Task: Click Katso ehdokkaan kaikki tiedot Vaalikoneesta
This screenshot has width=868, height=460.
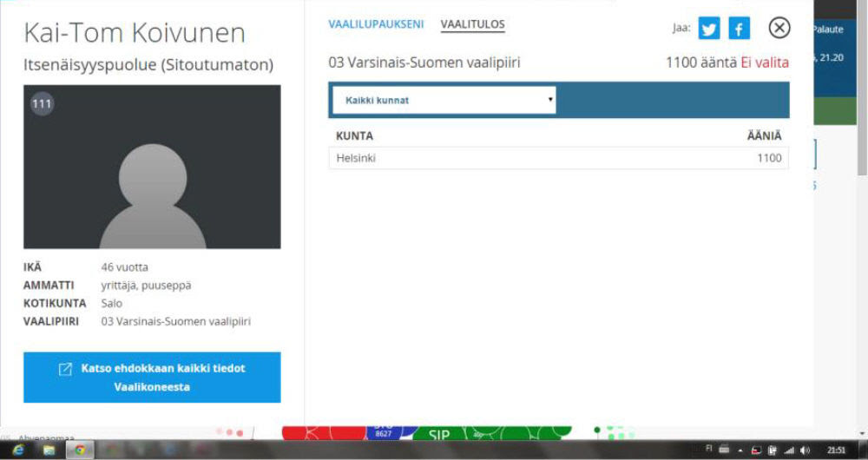Action: point(152,377)
